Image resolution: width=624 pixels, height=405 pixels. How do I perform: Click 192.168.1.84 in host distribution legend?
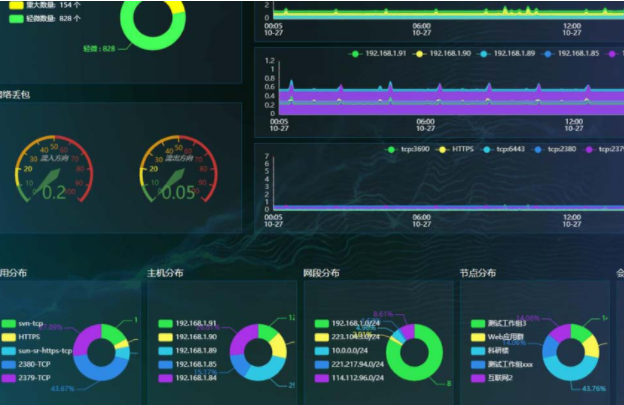(194, 379)
